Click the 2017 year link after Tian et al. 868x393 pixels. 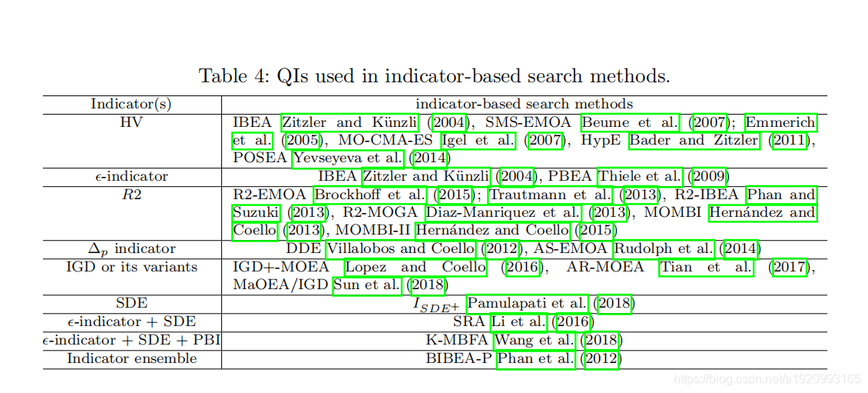tap(791, 267)
